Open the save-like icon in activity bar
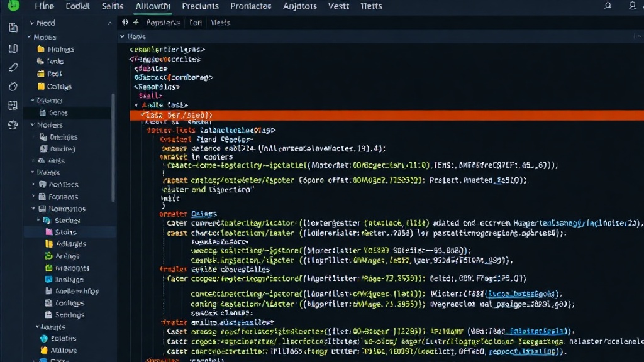This screenshot has width=644, height=362. [x=13, y=106]
